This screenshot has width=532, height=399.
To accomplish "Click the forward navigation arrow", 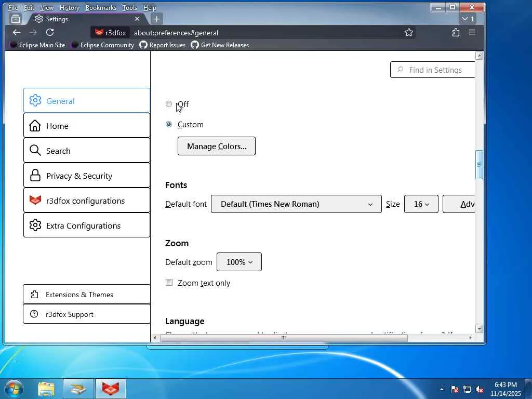I will pyautogui.click(x=33, y=33).
